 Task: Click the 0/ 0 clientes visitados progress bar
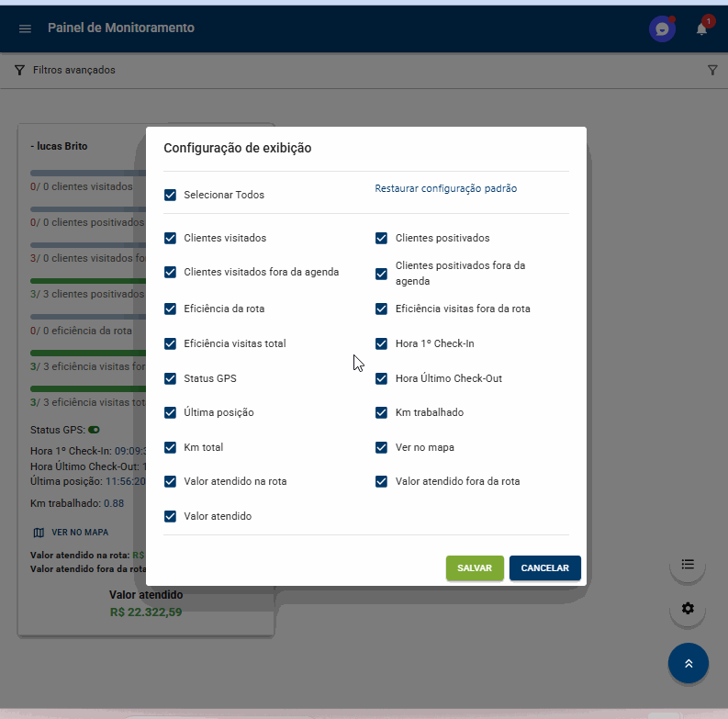(x=88, y=173)
